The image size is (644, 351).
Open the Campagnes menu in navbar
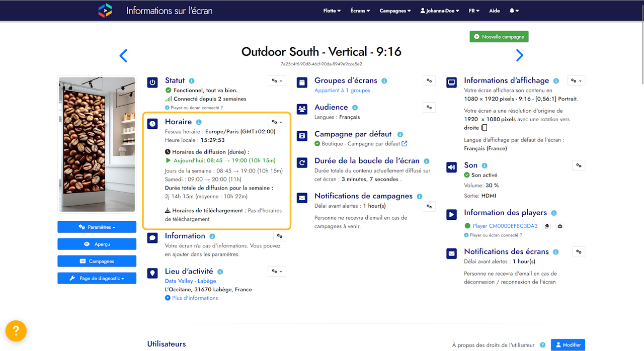click(x=395, y=11)
